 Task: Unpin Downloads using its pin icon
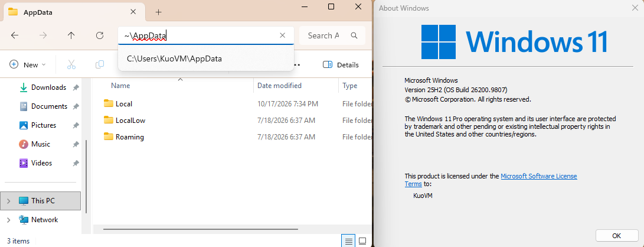click(x=76, y=87)
